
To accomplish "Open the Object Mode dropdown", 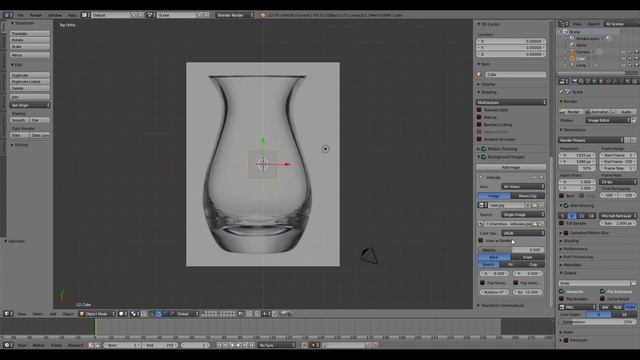I will 97,313.
